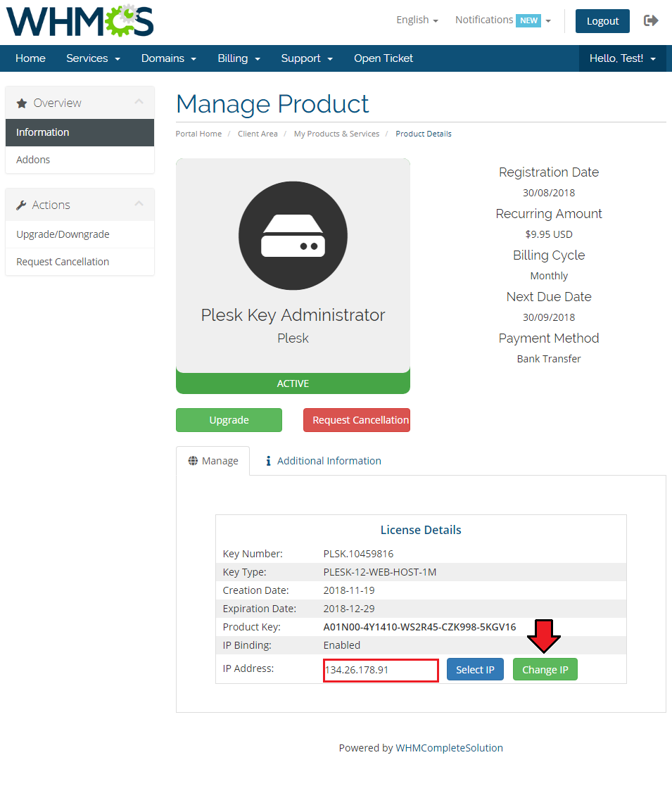Click key type PLESK-12-WEB-HOST-1M
This screenshot has height=793, width=672.
pyautogui.click(x=380, y=572)
